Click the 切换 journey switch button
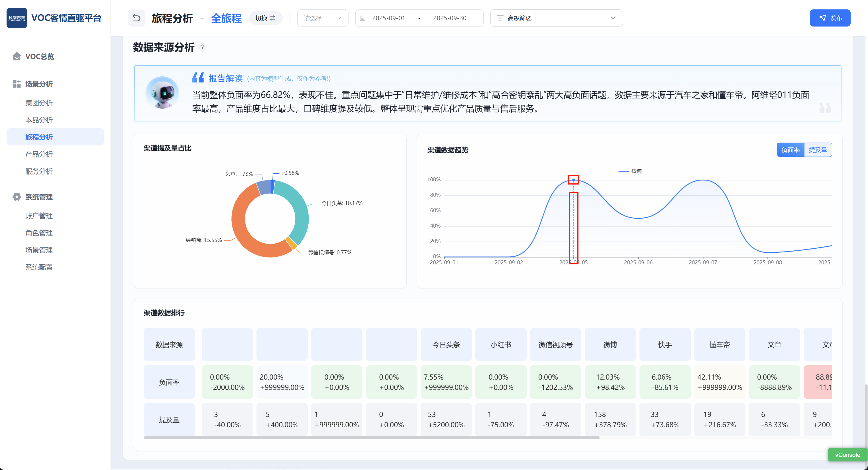The image size is (868, 470). click(x=265, y=18)
